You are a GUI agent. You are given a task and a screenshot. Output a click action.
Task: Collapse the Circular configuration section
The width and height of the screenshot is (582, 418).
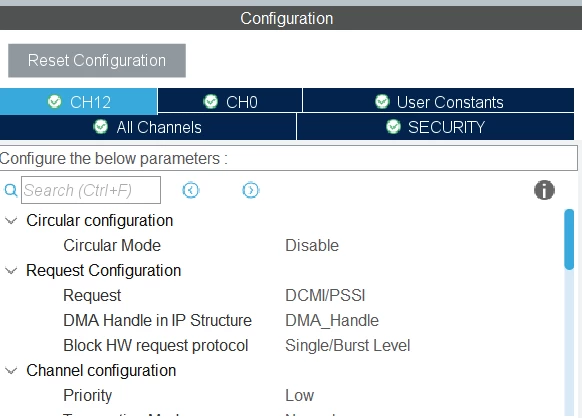tap(11, 221)
